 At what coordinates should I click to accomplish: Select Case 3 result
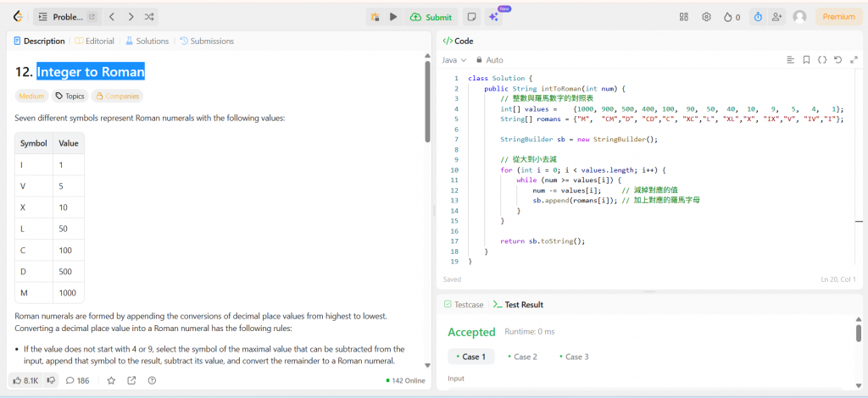(574, 357)
